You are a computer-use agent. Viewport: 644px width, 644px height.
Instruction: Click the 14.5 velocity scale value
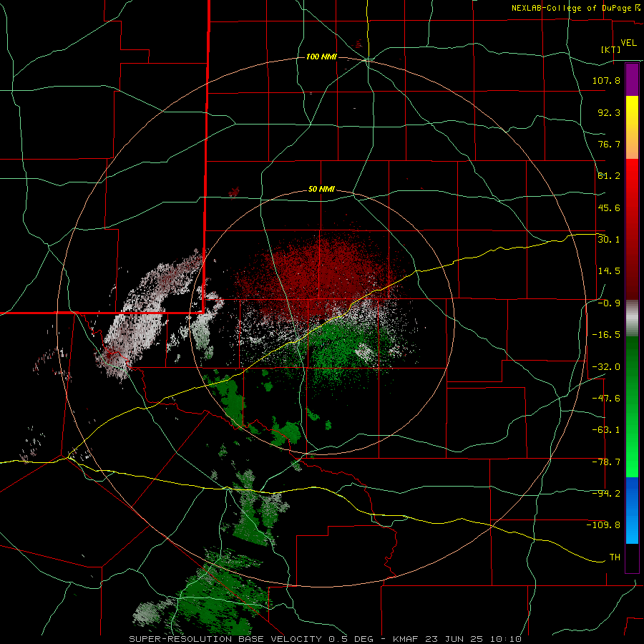(x=609, y=271)
